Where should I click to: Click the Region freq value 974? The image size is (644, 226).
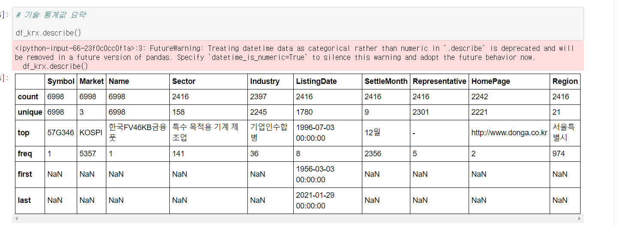point(565,154)
